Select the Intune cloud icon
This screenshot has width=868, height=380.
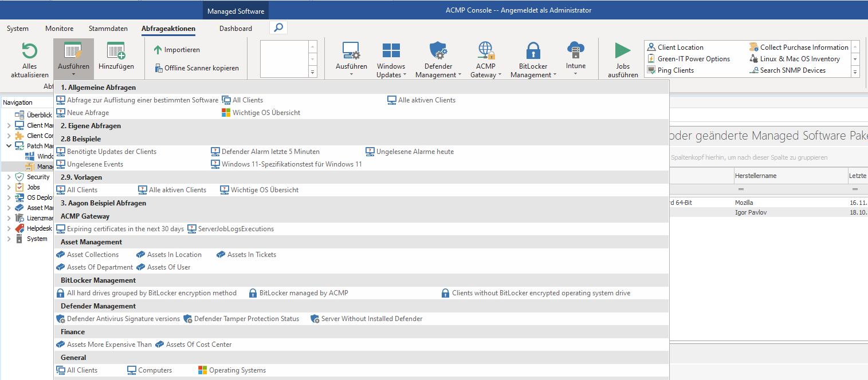575,55
